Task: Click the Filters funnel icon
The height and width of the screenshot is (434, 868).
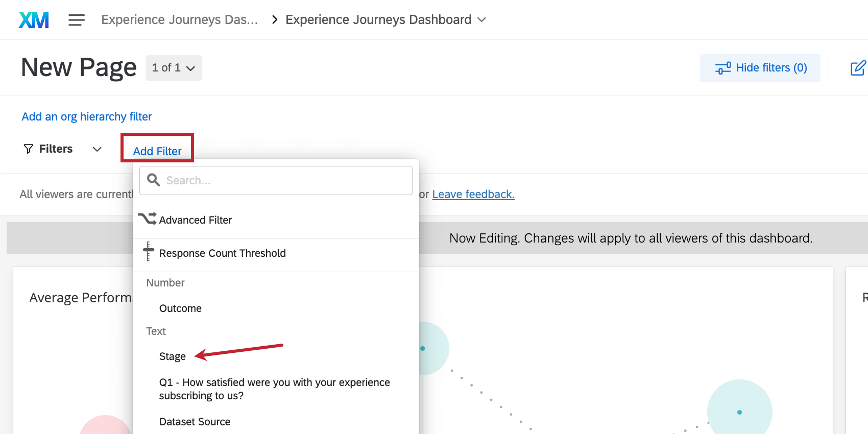Action: 28,149
